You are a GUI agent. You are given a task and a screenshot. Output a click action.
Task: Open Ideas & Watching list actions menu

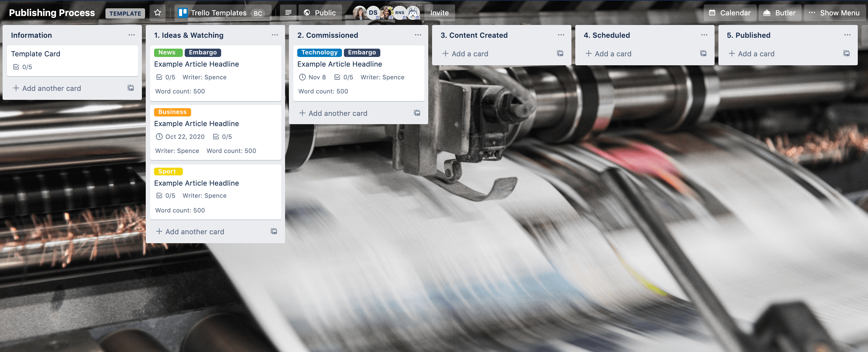click(x=275, y=35)
